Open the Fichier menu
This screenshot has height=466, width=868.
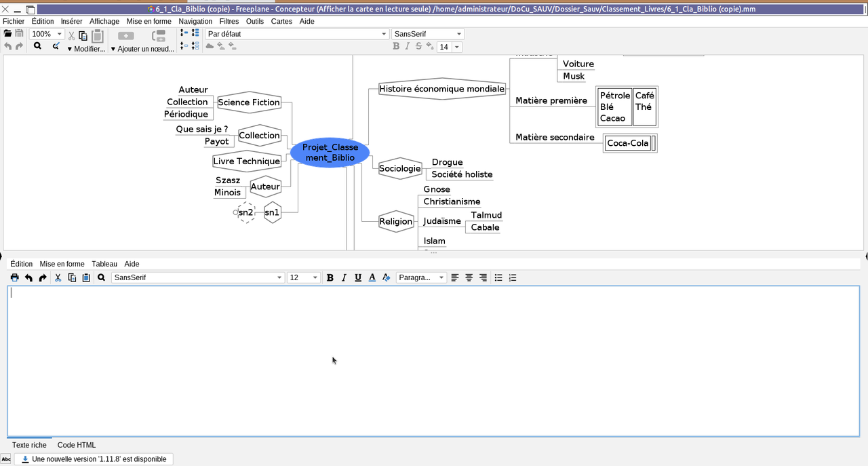tap(14, 21)
